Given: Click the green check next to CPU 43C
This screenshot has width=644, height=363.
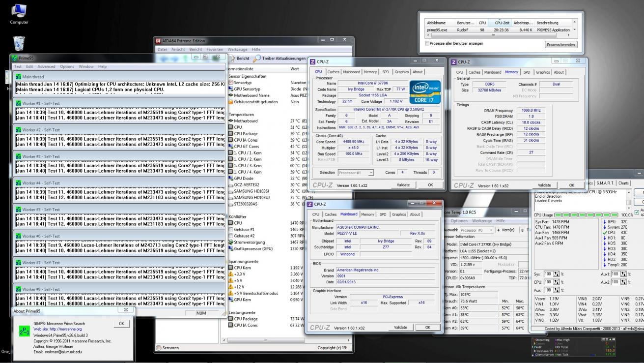Looking at the screenshot, I should [x=604, y=232].
